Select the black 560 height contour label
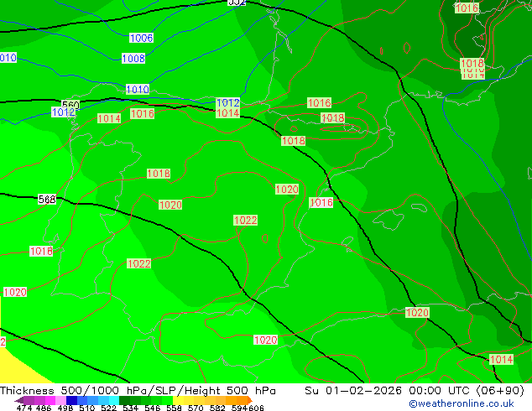This screenshot has height=411, width=532. click(x=70, y=105)
